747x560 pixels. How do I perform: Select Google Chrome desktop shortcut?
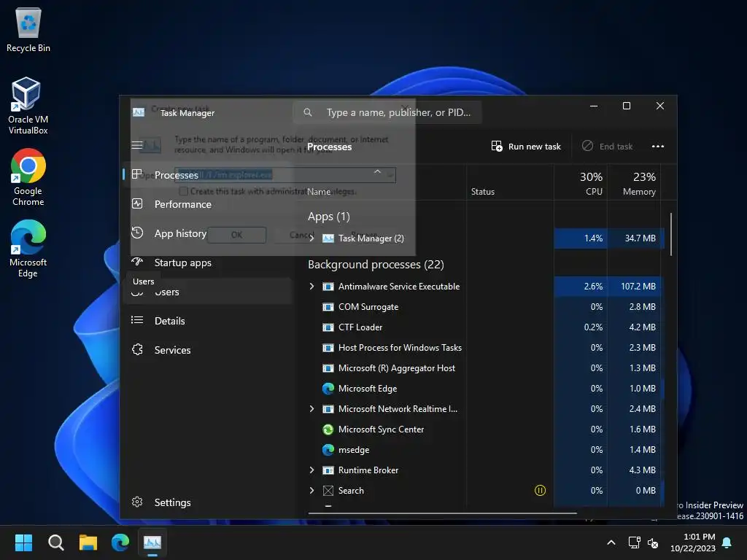pos(28,177)
